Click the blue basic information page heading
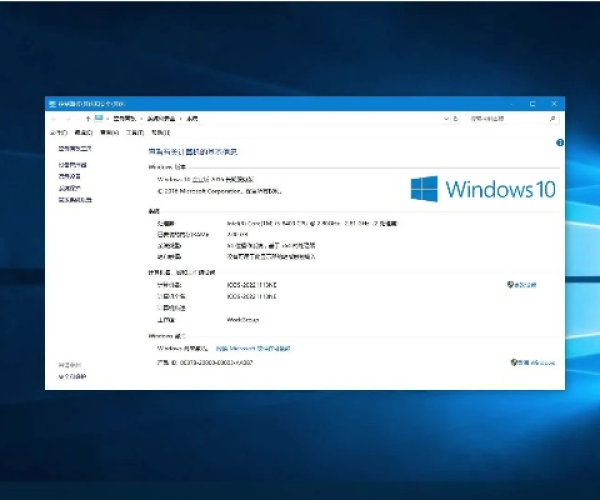600x500 pixels. click(x=193, y=152)
